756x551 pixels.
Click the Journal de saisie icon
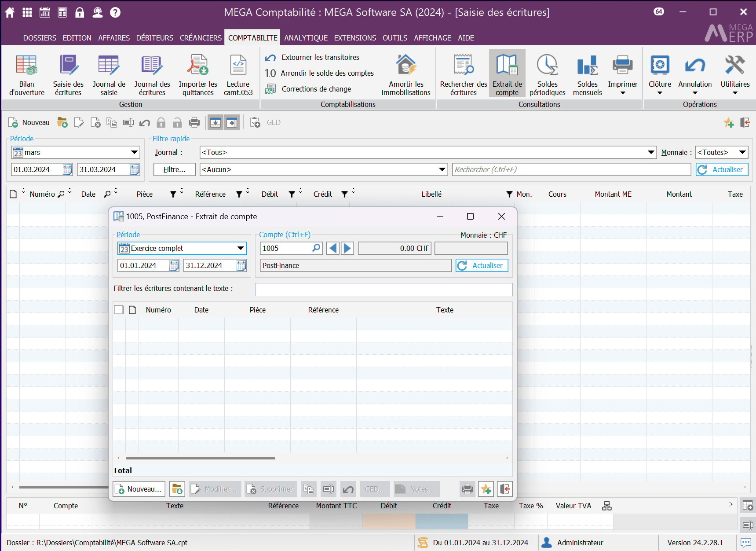109,74
